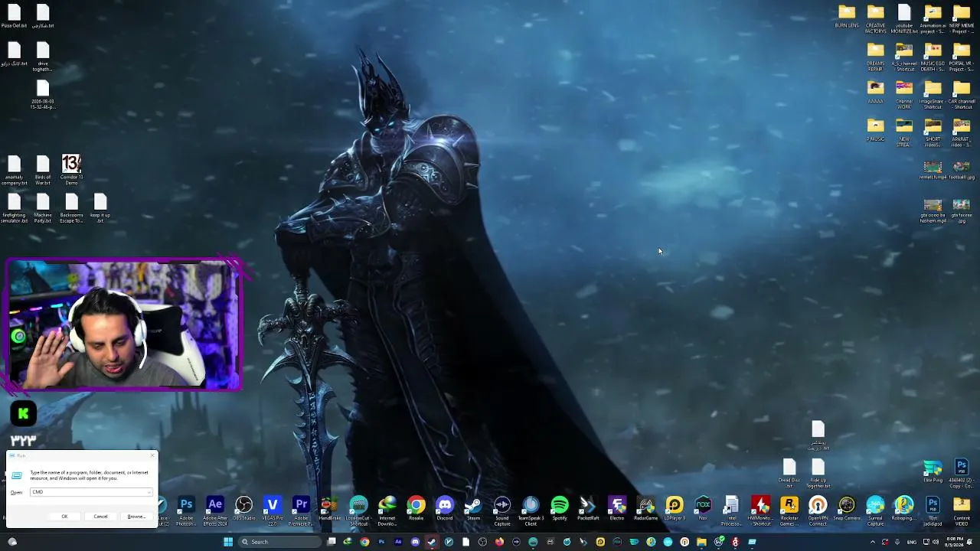Select HWMonitor shortcut on desktop

tap(760, 510)
